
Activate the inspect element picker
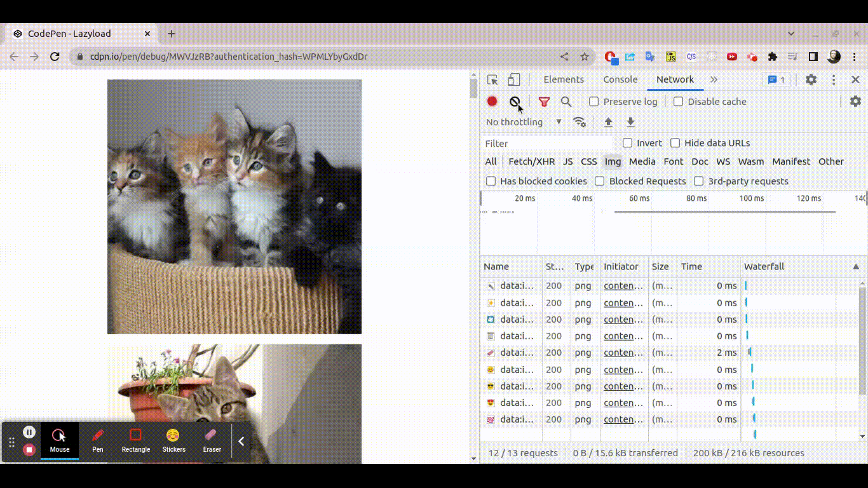tap(492, 79)
